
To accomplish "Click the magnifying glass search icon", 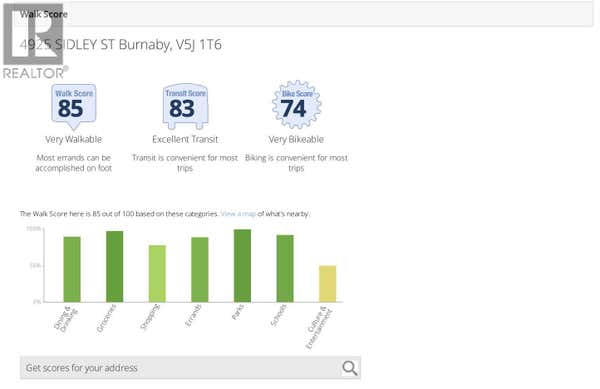I will click(350, 368).
